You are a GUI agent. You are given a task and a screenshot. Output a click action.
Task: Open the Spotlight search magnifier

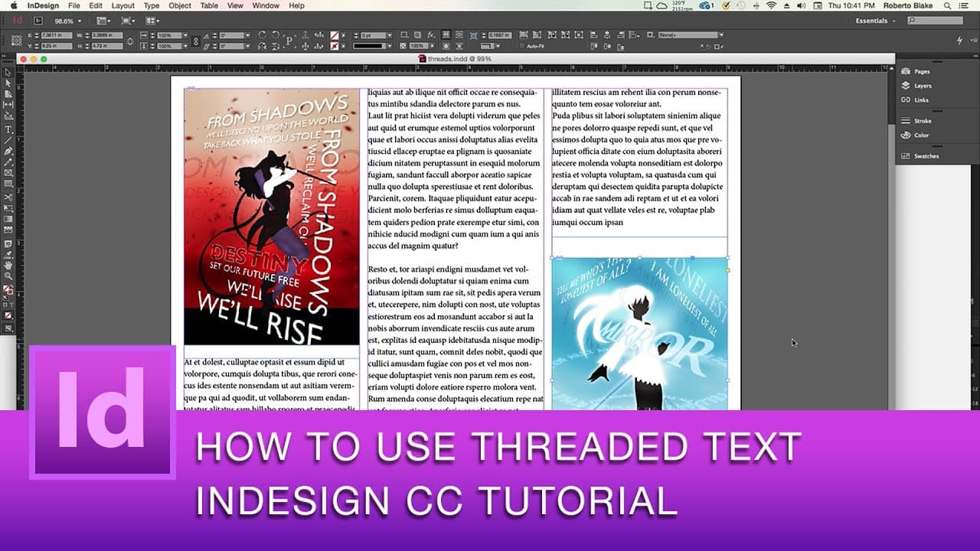(946, 5)
